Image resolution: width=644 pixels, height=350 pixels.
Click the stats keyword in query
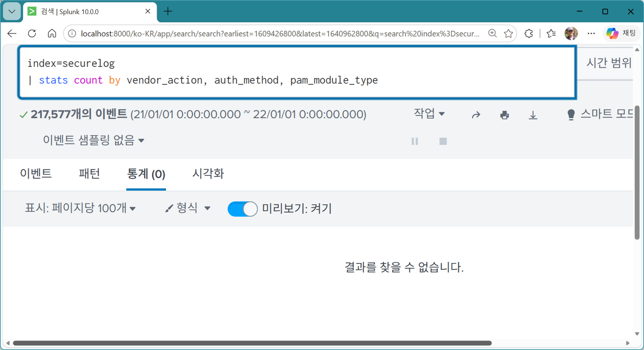click(53, 80)
